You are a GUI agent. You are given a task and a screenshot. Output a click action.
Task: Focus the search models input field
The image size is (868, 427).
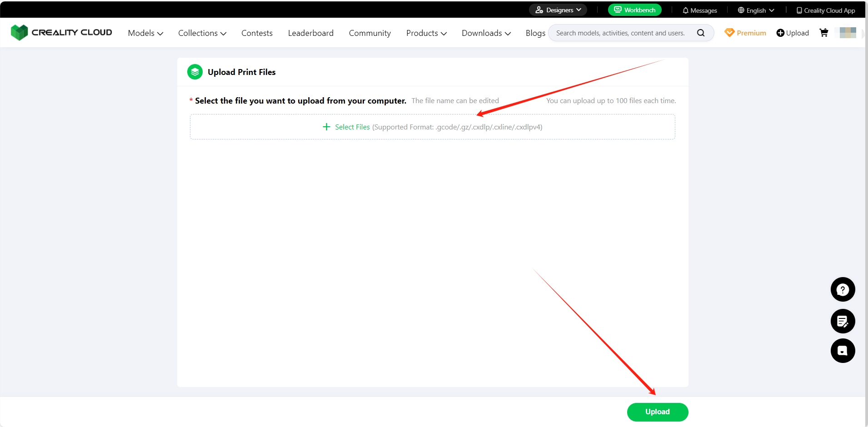coord(620,33)
